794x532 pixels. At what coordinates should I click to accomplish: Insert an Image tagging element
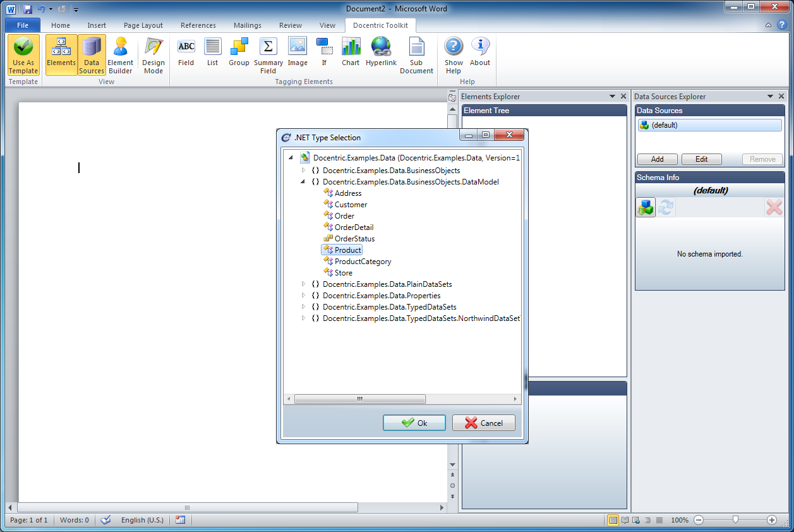298,52
